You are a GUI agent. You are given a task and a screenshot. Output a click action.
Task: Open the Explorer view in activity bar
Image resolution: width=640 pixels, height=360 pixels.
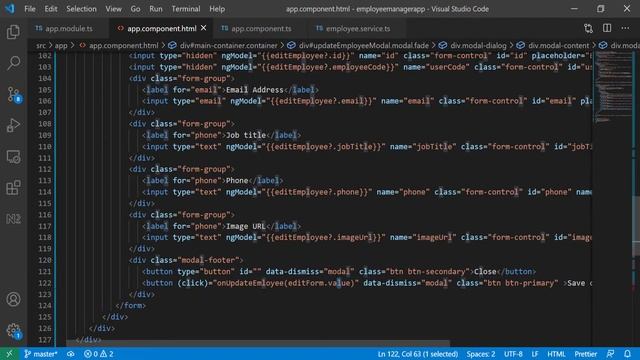click(13, 32)
